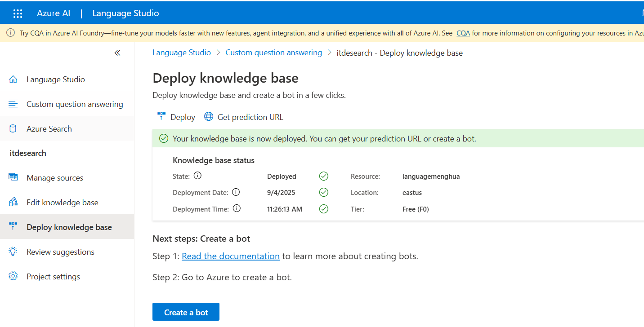
Task: Click Azure AI in the header
Action: point(54,13)
